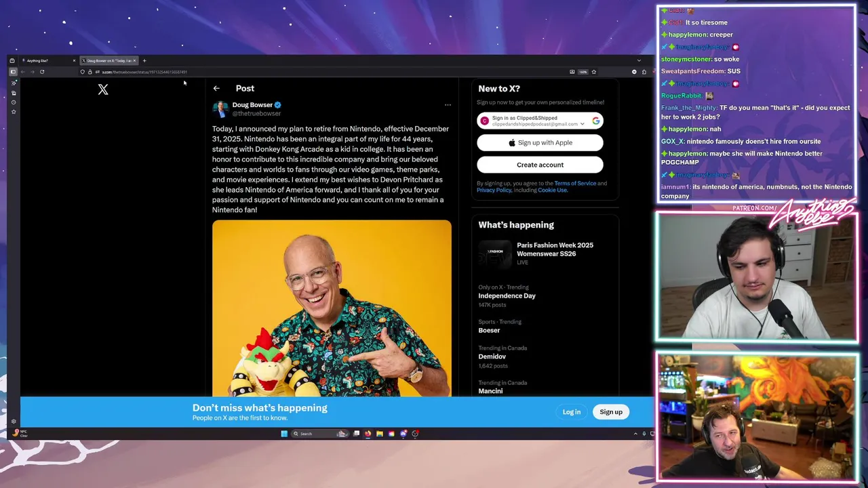Open OBS Studio icon in the taskbar
Viewport: 868px width, 488px height.
415,434
